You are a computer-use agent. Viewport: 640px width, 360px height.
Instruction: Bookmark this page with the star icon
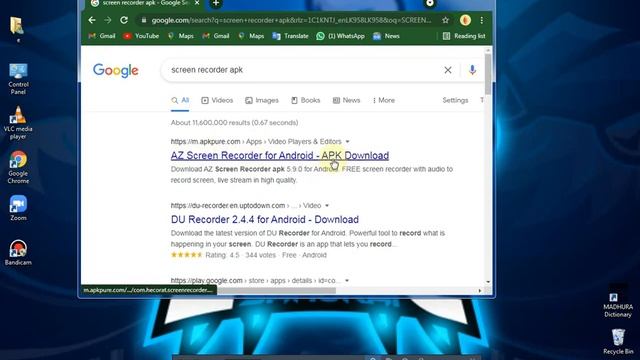pos(445,20)
